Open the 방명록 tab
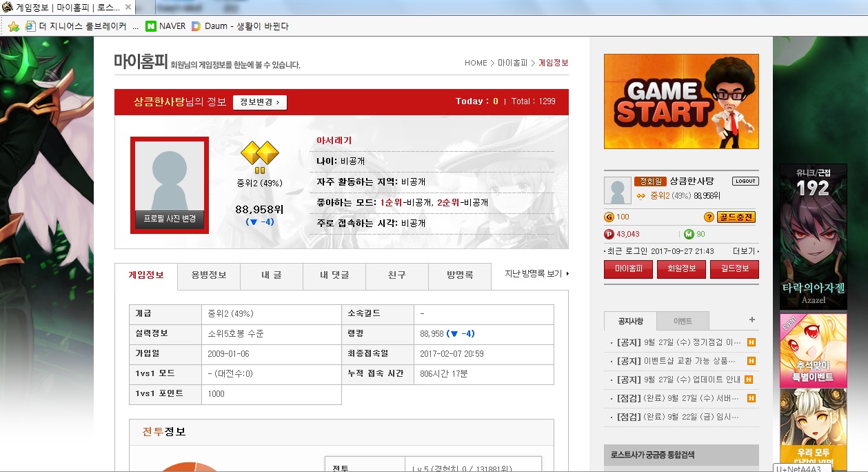The image size is (868, 472). coord(459,275)
